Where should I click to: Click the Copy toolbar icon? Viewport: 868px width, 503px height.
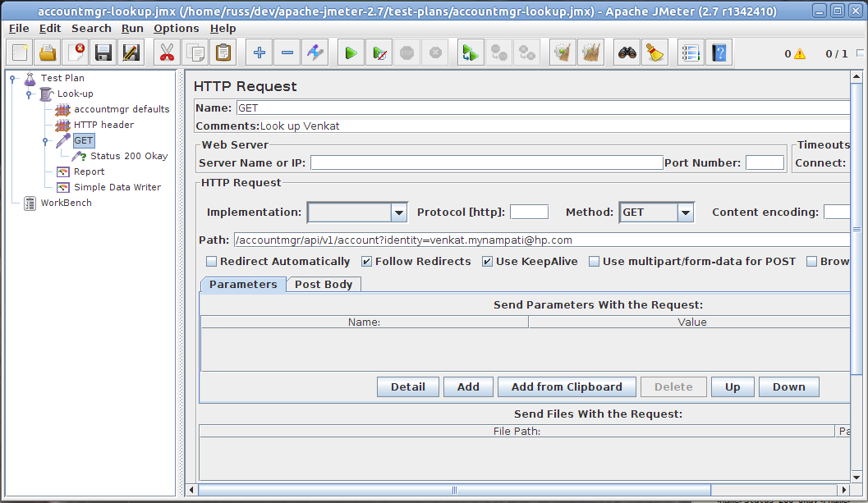click(x=195, y=53)
